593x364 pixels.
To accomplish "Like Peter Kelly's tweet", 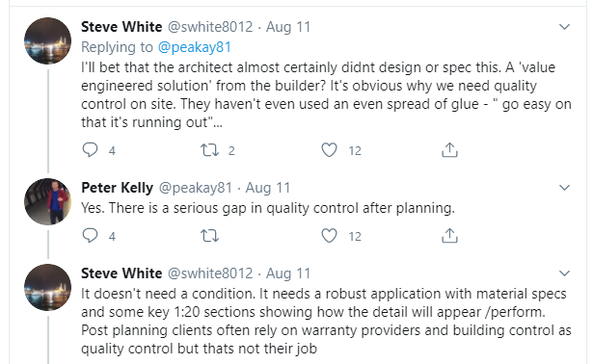I will 329,236.
